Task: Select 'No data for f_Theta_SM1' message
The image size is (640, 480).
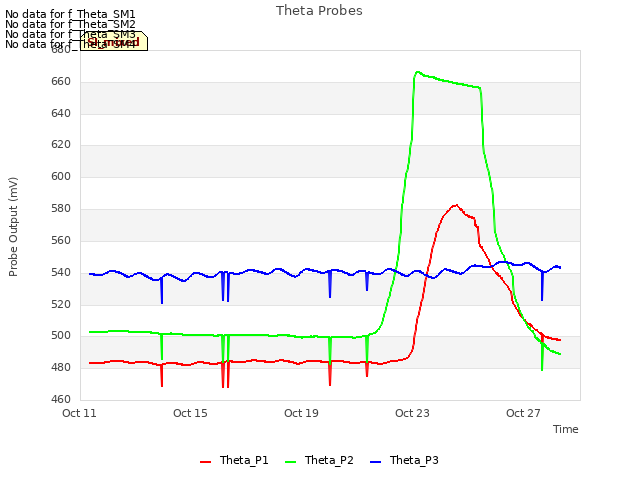Action: 70,14
